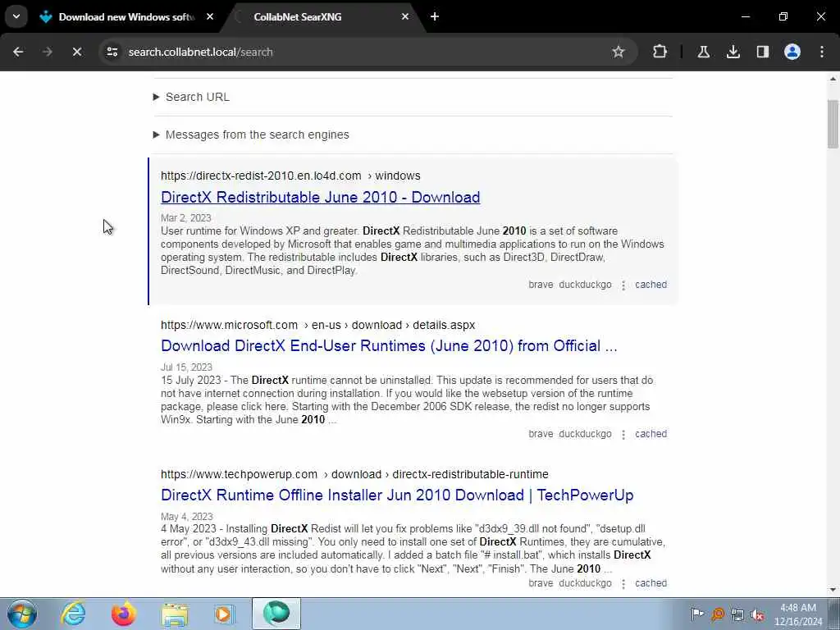Open Windows Explorer folder from taskbar
Screen dimensions: 840x630
click(x=175, y=614)
